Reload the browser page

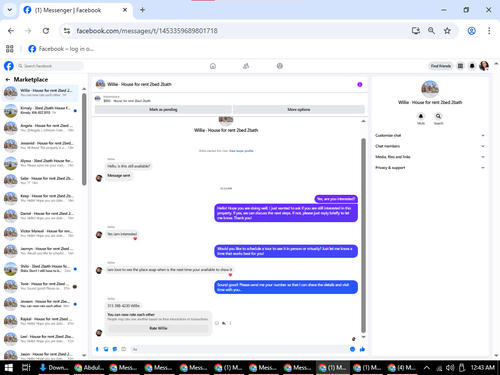pos(46,31)
